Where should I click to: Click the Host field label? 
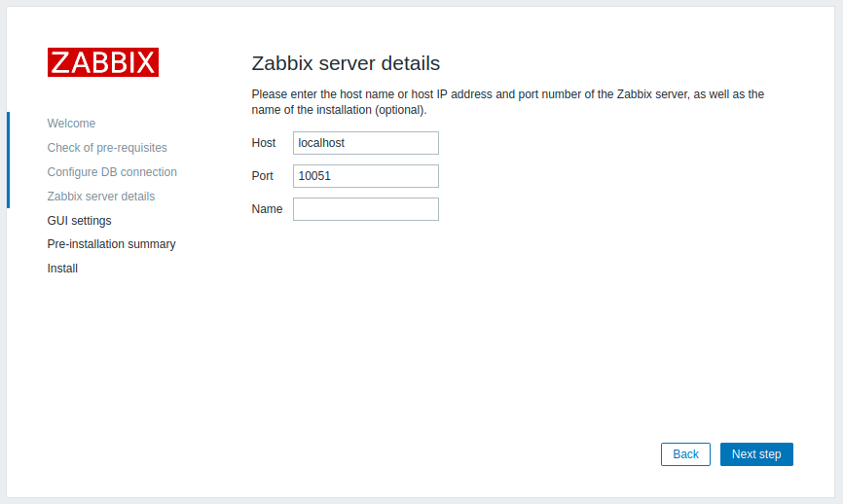coord(264,143)
